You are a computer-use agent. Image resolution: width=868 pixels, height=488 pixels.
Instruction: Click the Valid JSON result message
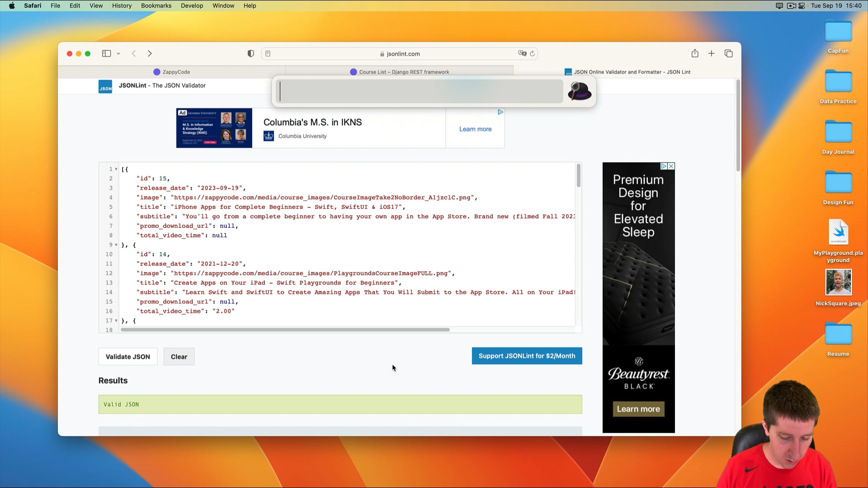[340, 404]
